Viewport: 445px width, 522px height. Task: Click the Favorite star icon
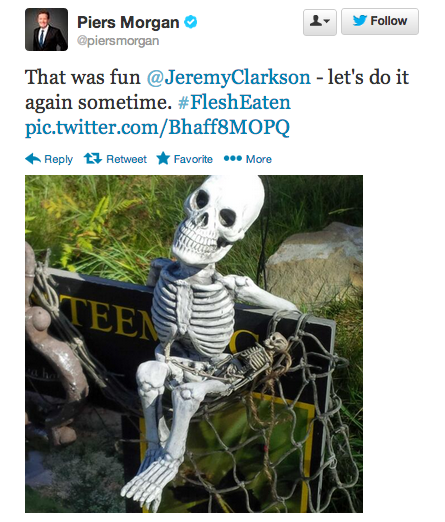163,158
